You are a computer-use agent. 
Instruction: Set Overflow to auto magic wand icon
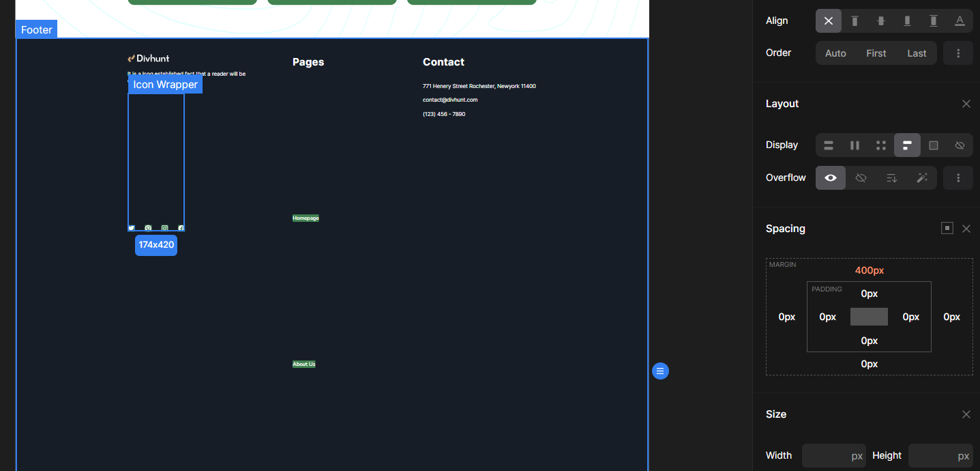pyautogui.click(x=921, y=177)
